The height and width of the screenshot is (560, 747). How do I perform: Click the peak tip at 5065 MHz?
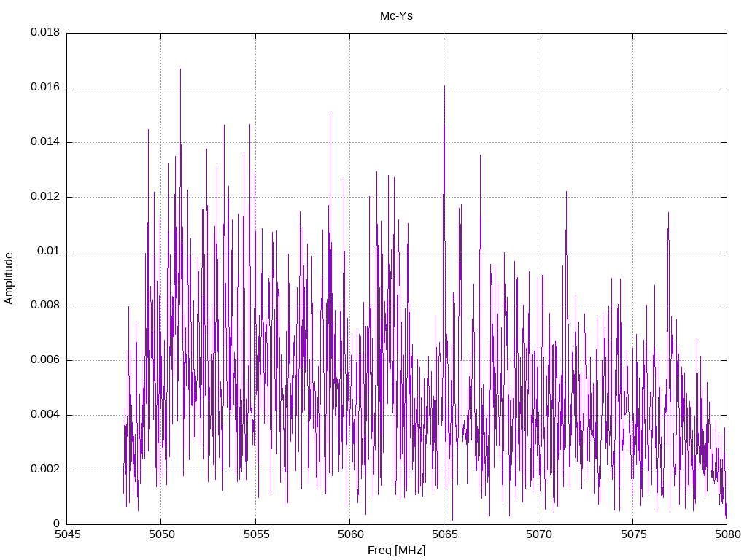pyautogui.click(x=444, y=86)
